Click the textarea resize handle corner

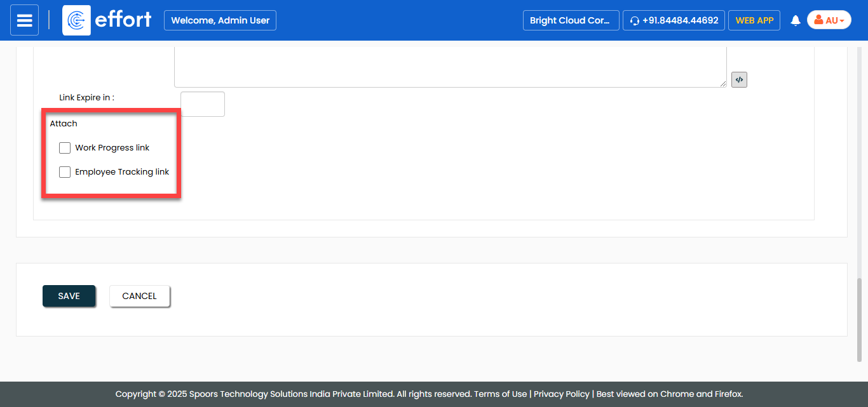pos(723,84)
